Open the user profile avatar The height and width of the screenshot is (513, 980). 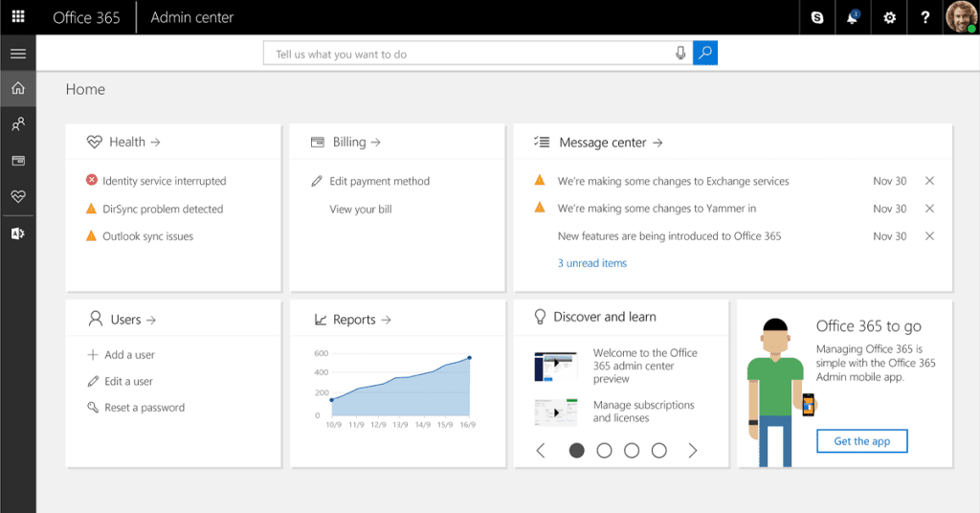tap(961, 17)
